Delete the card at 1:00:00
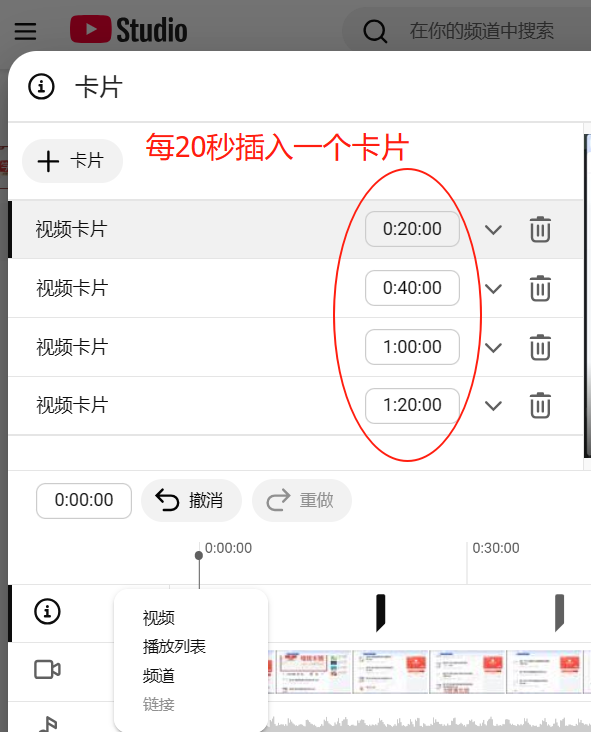 [540, 347]
